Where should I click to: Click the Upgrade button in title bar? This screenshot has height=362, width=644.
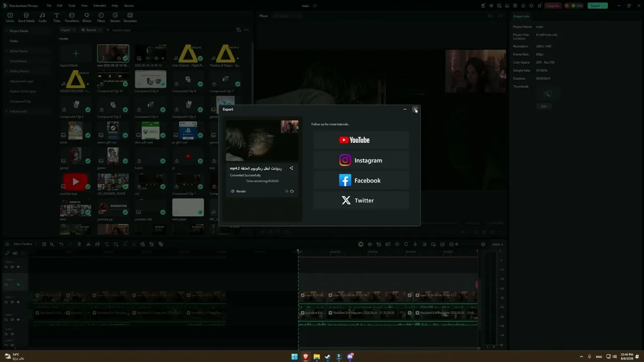click(553, 6)
